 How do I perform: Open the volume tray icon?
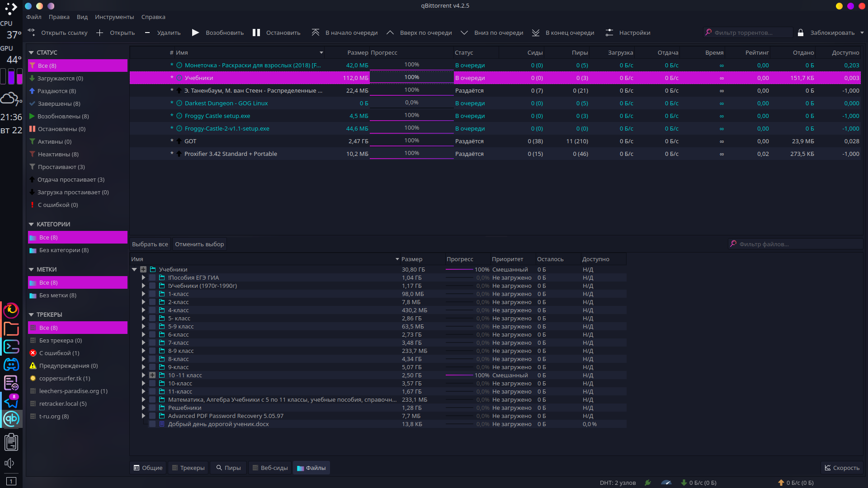(x=9, y=463)
